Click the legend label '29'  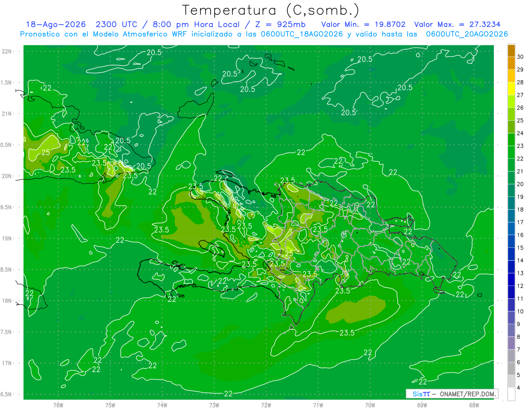click(x=520, y=70)
